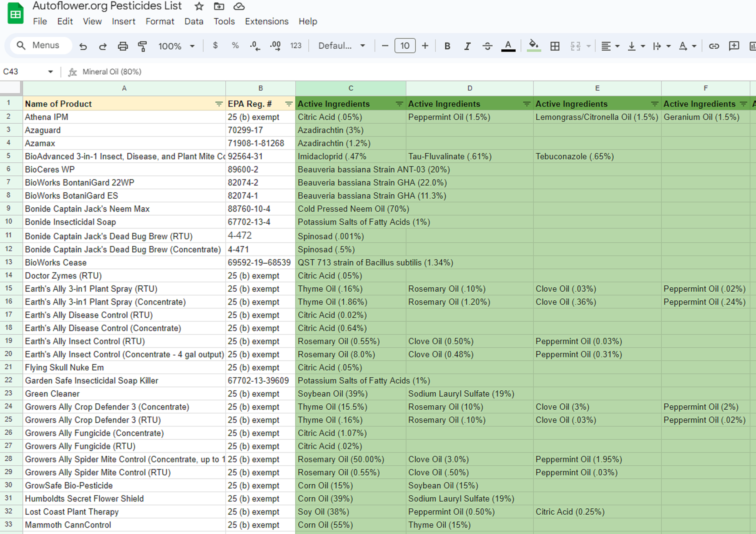Open filter on column F Active Ingredients
Screen dimensions: 756x534
pyautogui.click(x=743, y=104)
